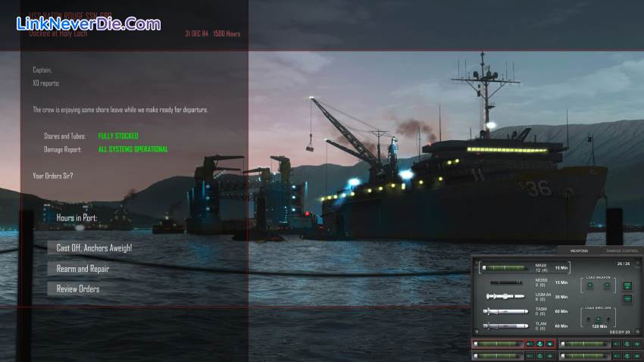This screenshot has width=644, height=362.
Task: Select Rearm and Repair option
Action: pos(83,268)
